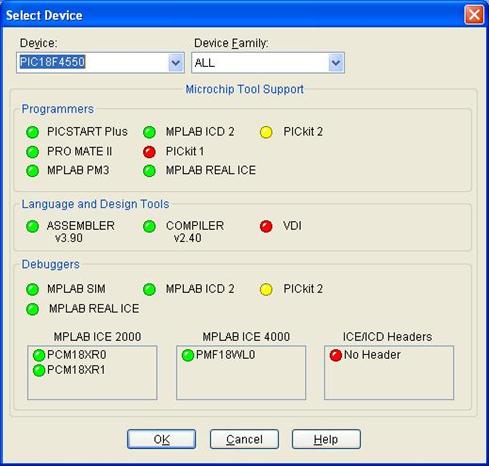The image size is (489, 466).
Task: Select No Header in ICE/ICD Headers list
Action: coord(372,355)
